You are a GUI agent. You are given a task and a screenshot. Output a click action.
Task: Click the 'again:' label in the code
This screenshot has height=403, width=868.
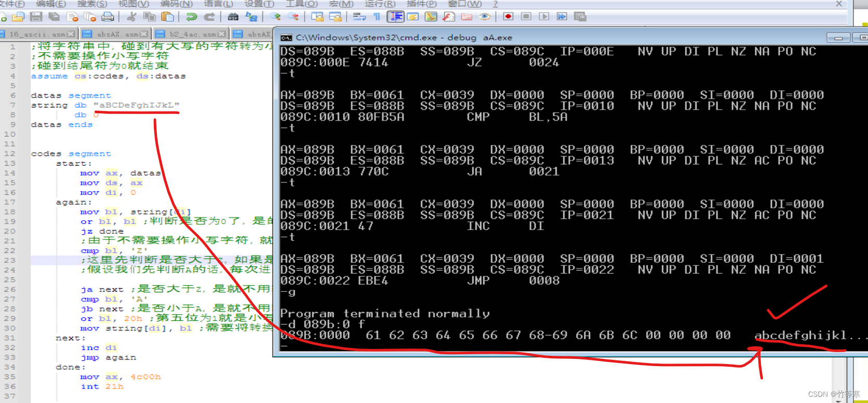tap(74, 202)
